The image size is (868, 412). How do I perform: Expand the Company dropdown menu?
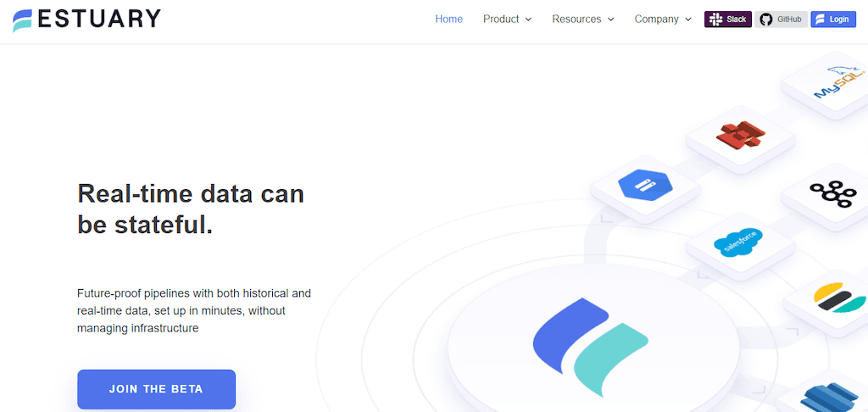click(663, 19)
